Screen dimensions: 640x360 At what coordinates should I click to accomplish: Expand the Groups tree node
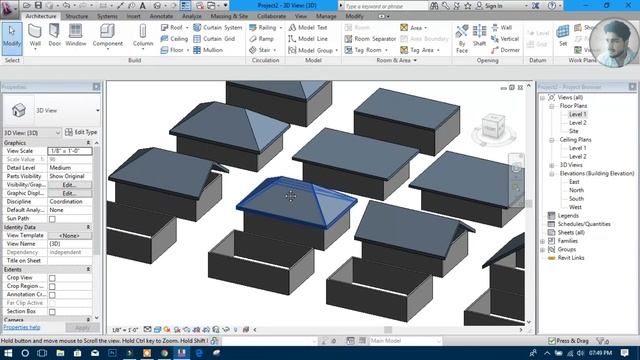[543, 250]
